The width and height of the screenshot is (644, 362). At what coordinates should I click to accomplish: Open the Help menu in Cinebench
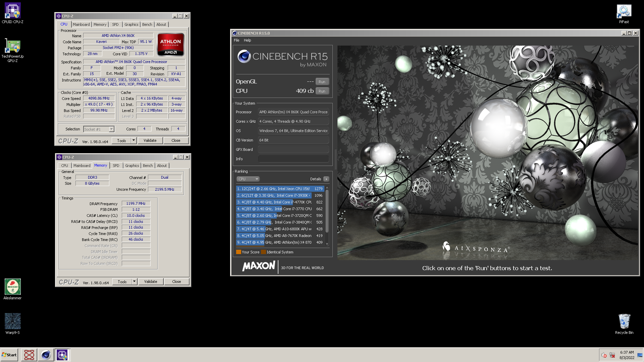(247, 40)
